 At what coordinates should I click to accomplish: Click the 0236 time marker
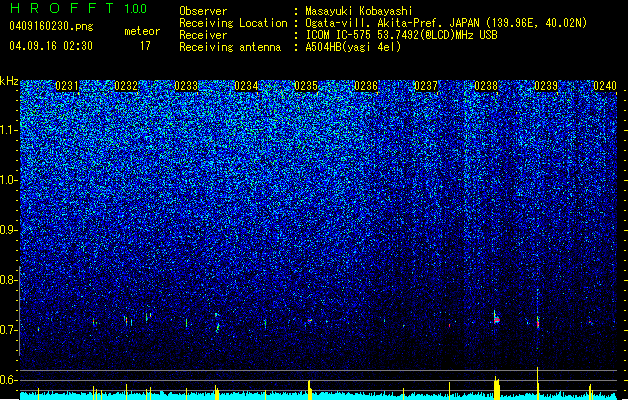pos(366,86)
